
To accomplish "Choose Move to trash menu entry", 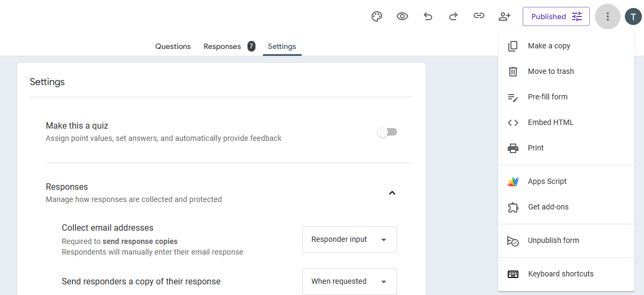I will point(566,71).
